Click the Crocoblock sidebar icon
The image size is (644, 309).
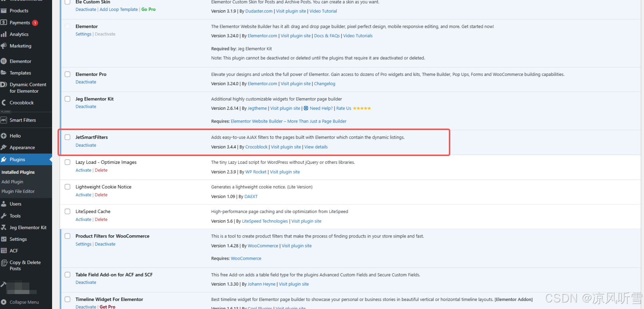[4, 103]
